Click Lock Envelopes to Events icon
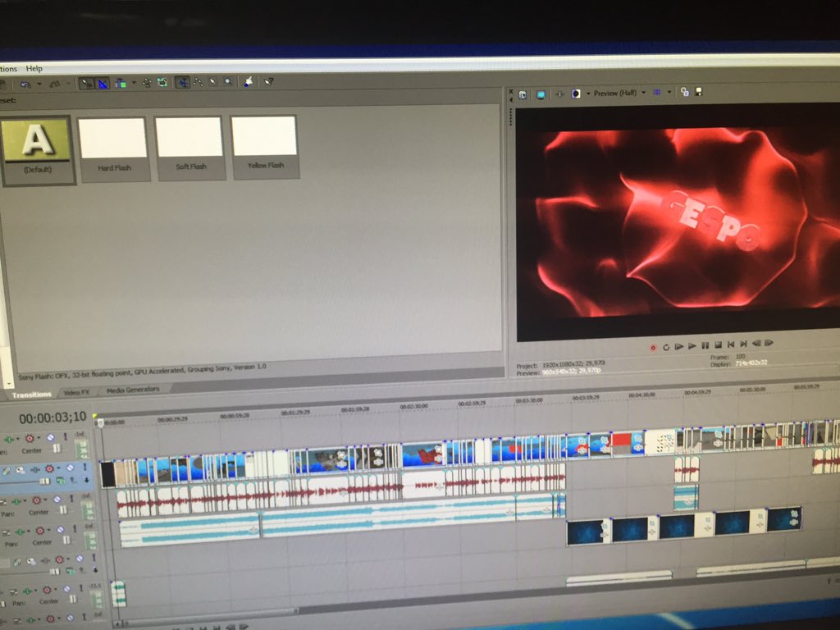 point(147,83)
